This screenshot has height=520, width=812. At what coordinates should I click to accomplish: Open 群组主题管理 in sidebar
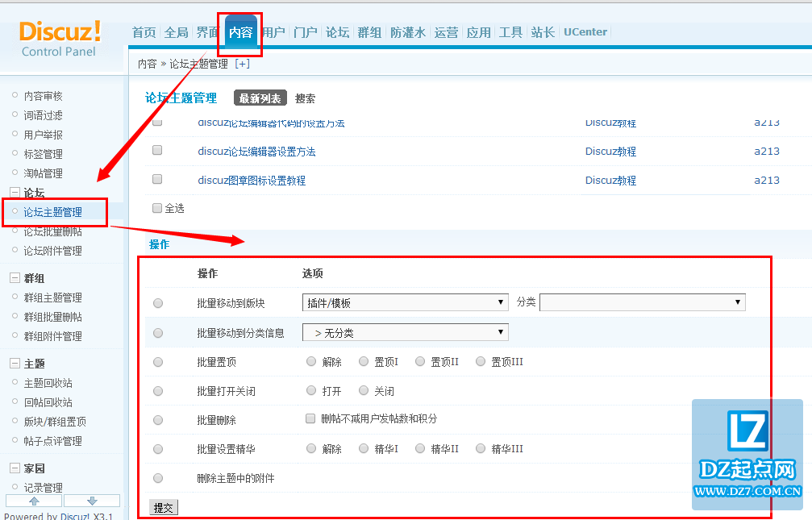pos(53,297)
